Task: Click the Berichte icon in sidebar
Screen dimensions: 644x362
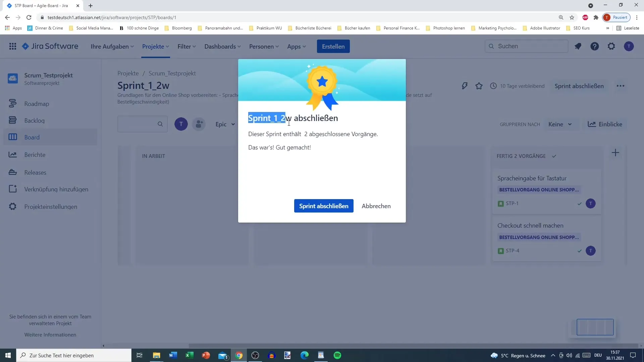Action: 12,155
